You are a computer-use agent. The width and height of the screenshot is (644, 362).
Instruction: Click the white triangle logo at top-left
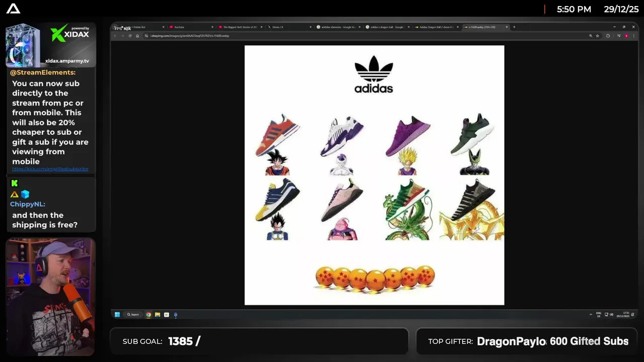coord(13,9)
